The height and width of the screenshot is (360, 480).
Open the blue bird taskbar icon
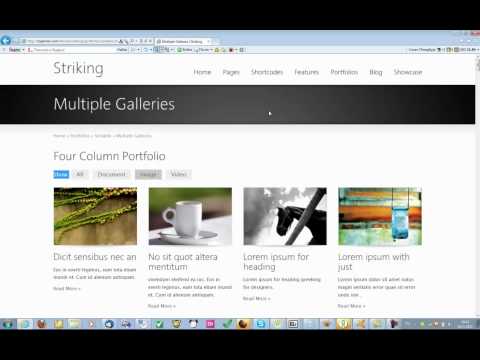(109, 324)
